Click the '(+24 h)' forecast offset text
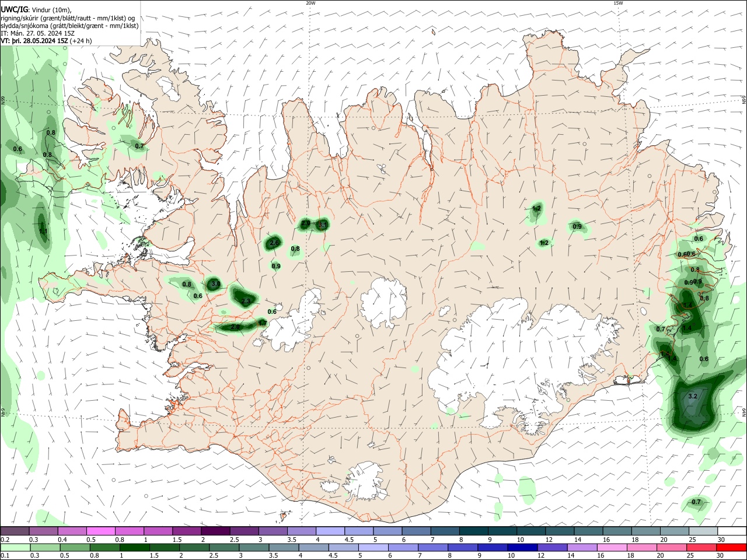Image resolution: width=747 pixels, height=560 pixels. coord(81,41)
